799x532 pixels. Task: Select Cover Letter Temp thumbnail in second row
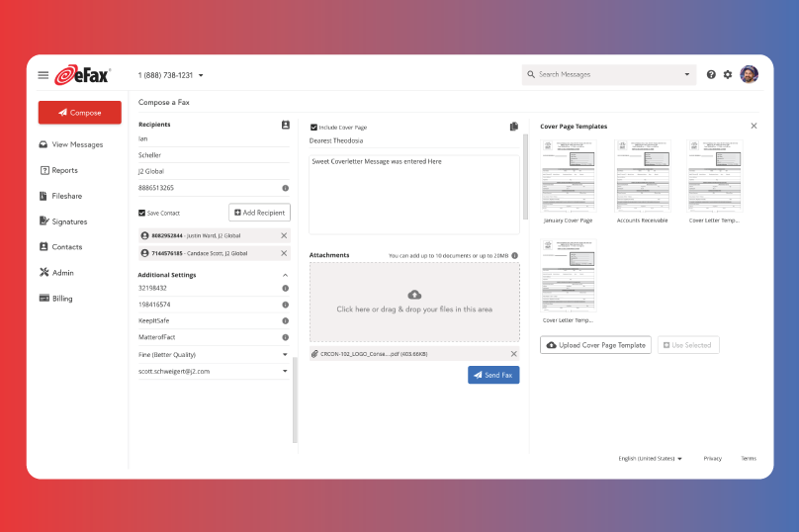tap(569, 275)
